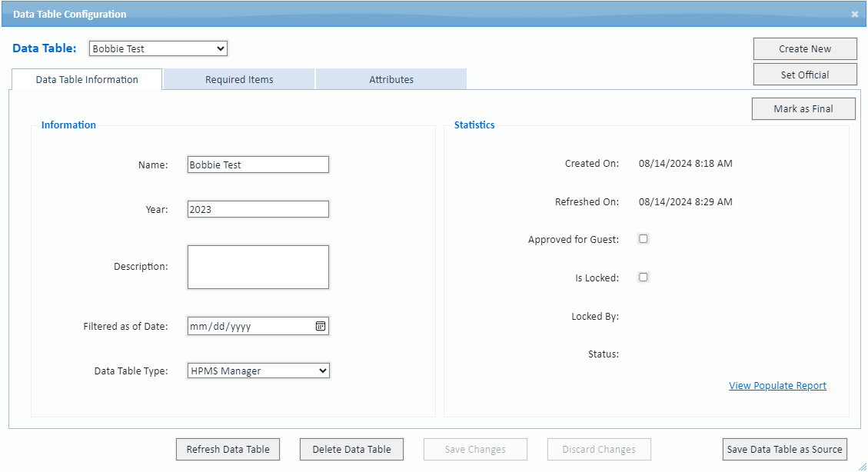This screenshot has height=472, width=868.
Task: Switch to the Data Table Information tab
Action: 87,79
